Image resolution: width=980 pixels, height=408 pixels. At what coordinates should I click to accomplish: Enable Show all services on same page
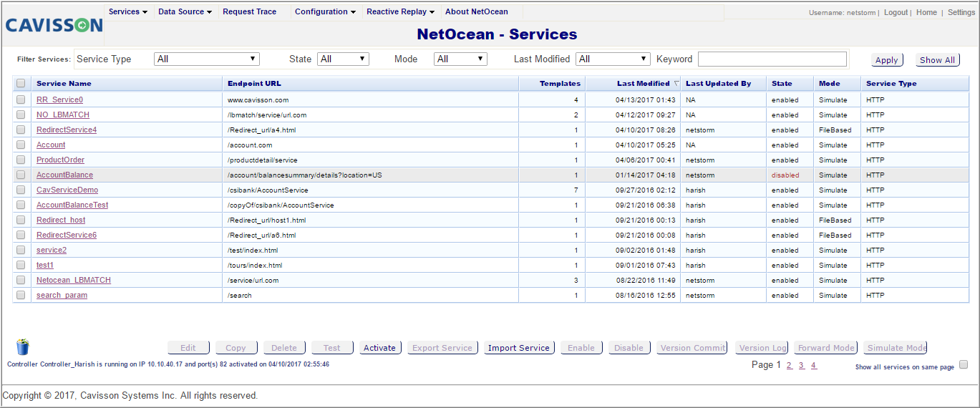coord(964,364)
